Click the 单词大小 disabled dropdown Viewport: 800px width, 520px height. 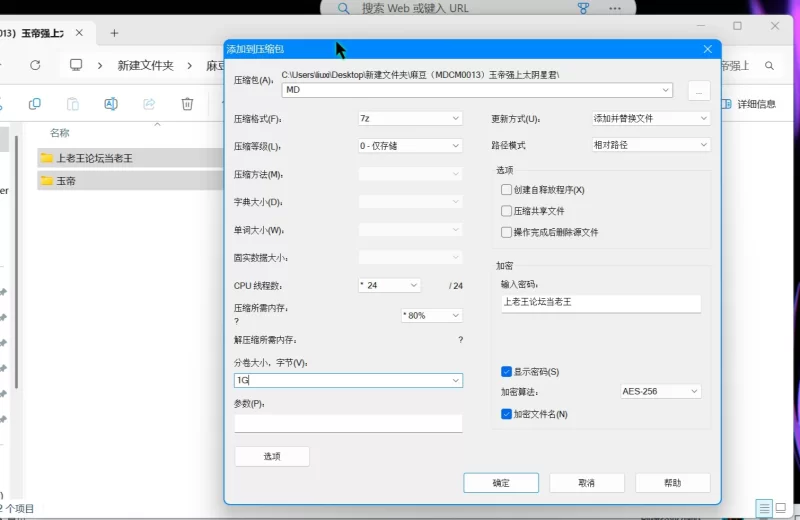tap(410, 230)
